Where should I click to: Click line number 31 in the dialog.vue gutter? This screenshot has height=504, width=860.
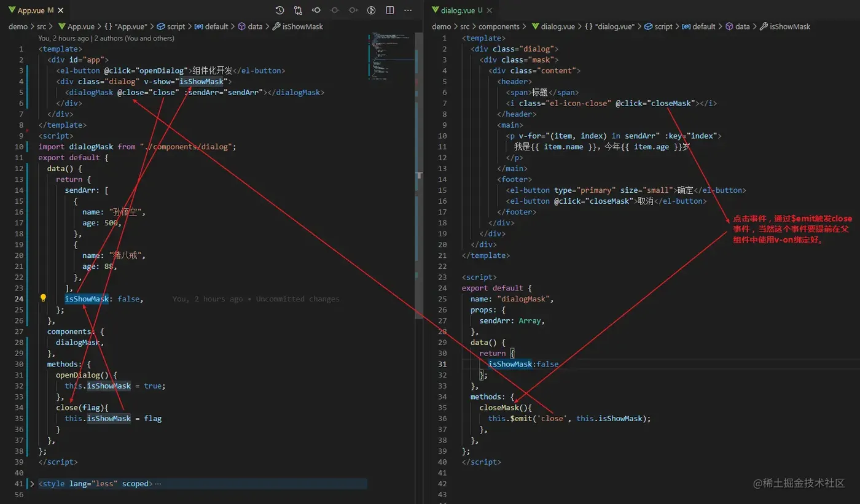click(x=443, y=363)
